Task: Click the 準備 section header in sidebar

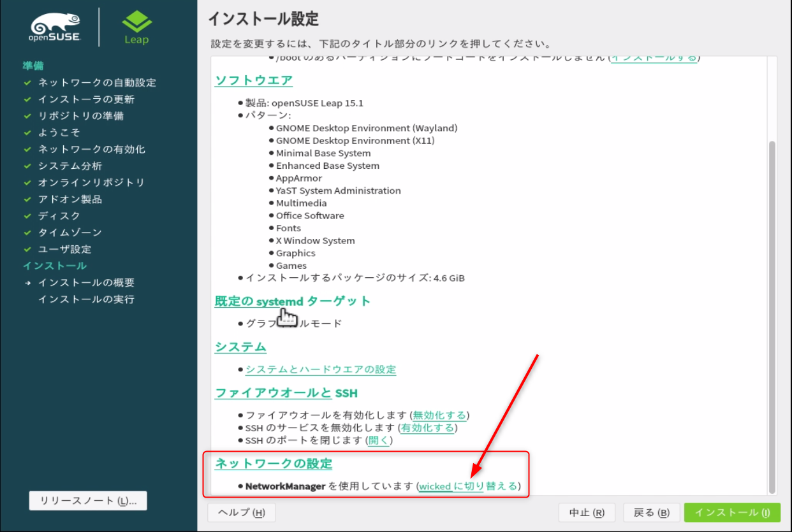Action: pyautogui.click(x=33, y=66)
